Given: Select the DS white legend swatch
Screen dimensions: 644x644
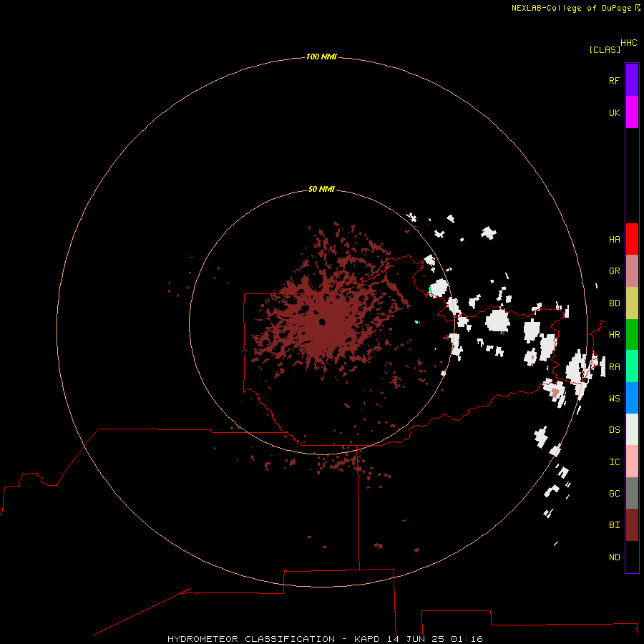Looking at the screenshot, I should click(x=632, y=429).
